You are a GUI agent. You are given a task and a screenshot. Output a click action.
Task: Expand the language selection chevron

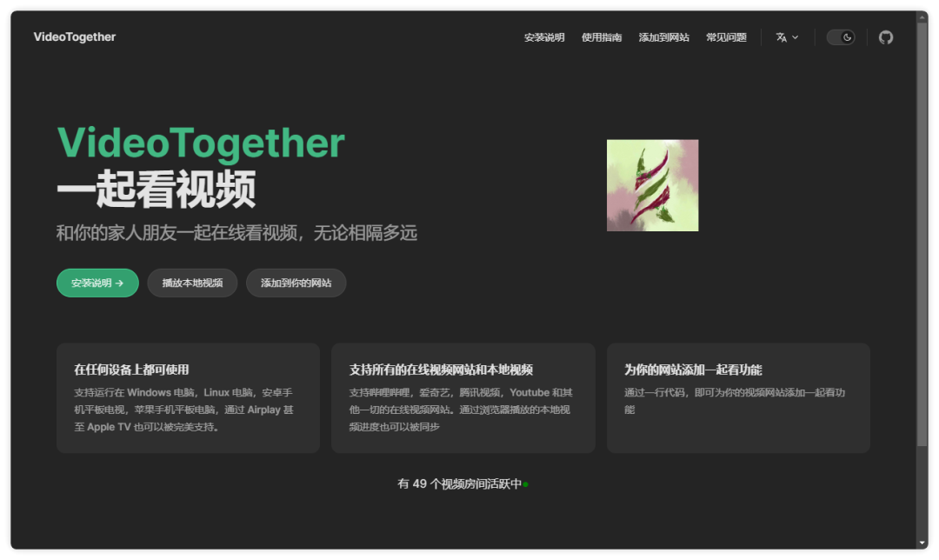[796, 37]
